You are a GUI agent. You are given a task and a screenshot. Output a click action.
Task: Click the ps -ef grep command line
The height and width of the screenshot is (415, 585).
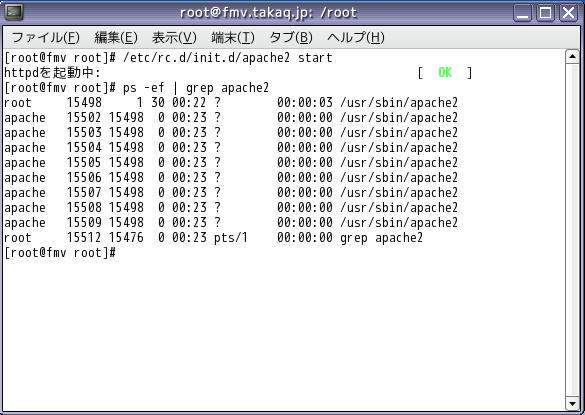pos(137,88)
